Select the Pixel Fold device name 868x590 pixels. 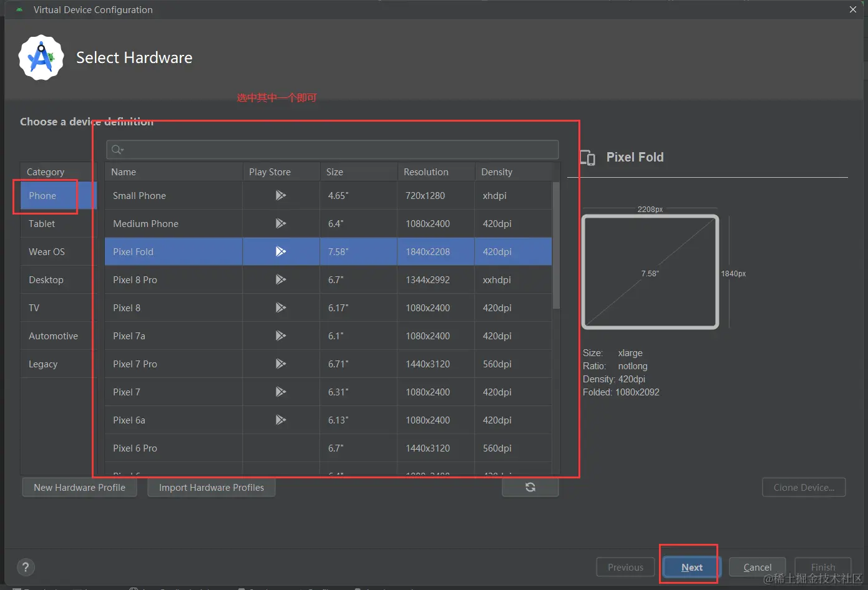133,251
